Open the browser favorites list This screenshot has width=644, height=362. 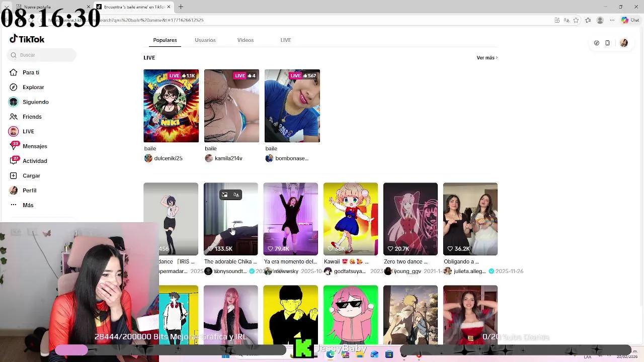(588, 20)
